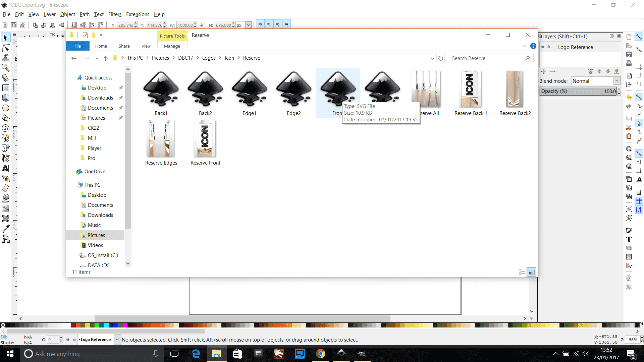Click the rotate 90 degrees counter-clockwise icon
The image size is (644, 362).
click(35, 25)
